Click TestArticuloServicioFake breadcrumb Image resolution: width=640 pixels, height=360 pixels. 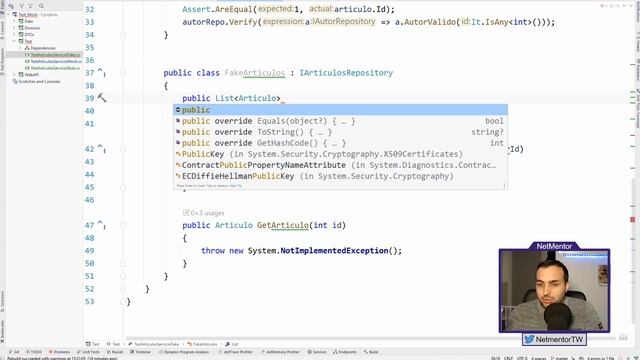(x=154, y=344)
